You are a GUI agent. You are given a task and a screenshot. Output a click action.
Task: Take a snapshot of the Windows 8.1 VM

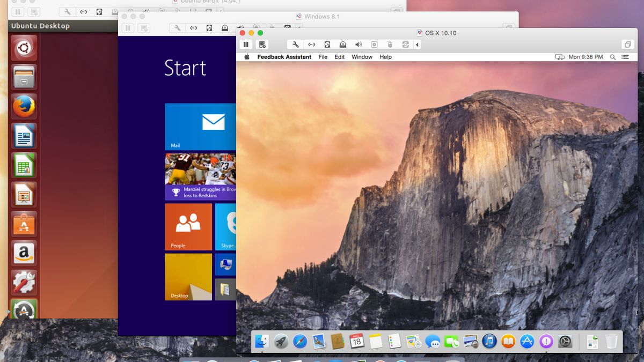(x=143, y=28)
